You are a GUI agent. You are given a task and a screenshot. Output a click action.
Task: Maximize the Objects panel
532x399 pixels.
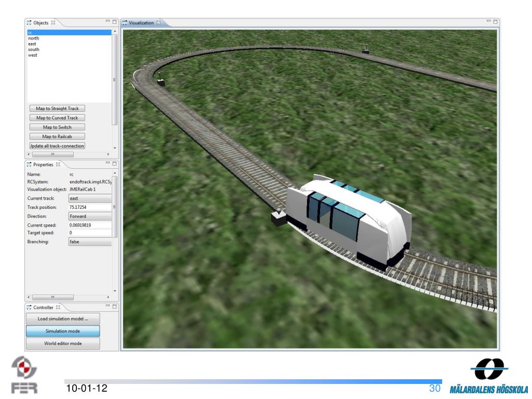[115, 21]
